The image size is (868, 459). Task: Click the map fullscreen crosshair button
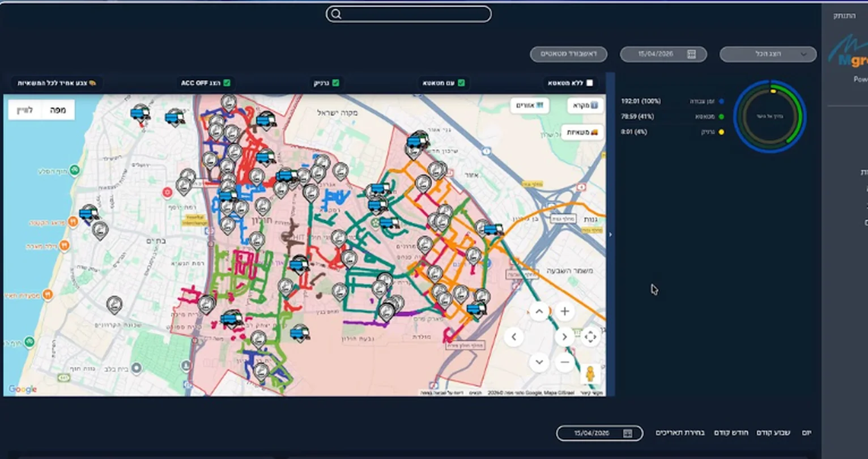tap(590, 337)
